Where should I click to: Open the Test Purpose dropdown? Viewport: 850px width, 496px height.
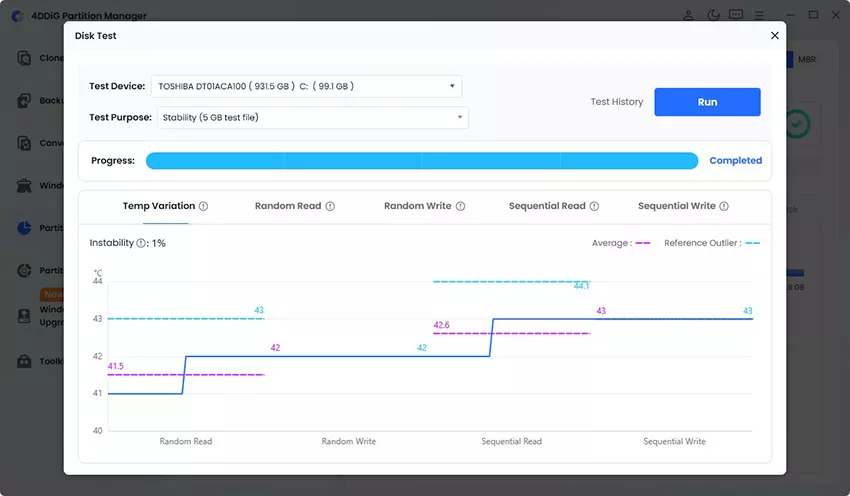click(313, 117)
